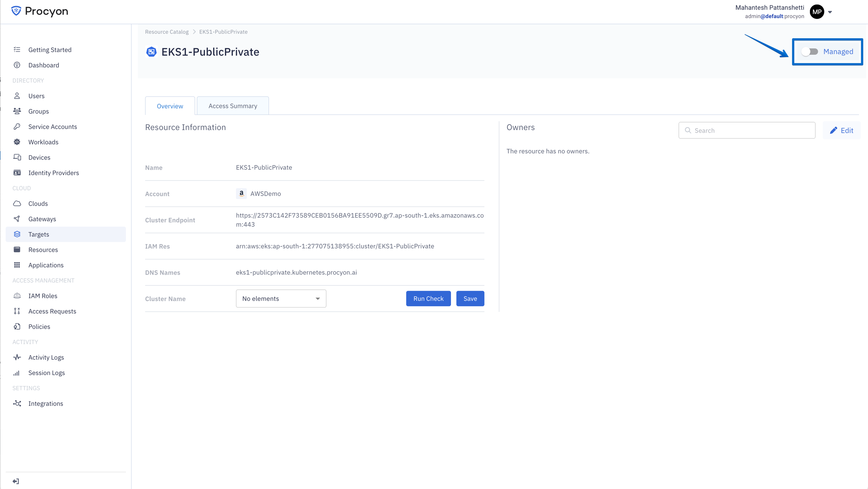Open the Groups section icon
The width and height of the screenshot is (868, 489).
17,111
